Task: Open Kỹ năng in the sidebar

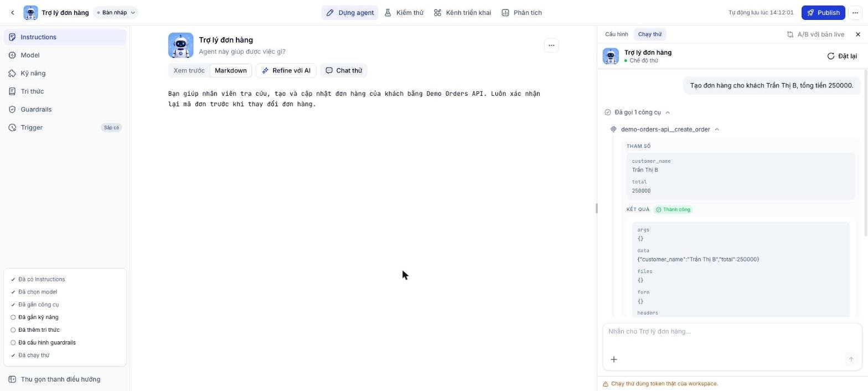Action: click(x=65, y=73)
